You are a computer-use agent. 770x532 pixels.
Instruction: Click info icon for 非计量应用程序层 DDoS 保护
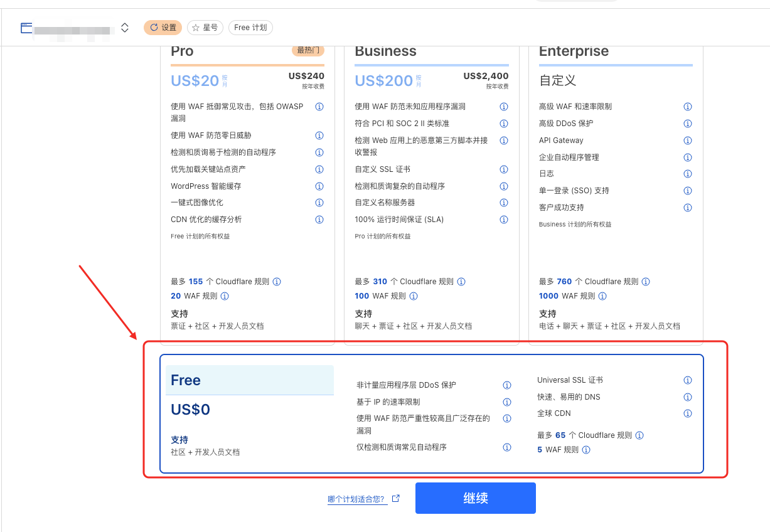[507, 385]
